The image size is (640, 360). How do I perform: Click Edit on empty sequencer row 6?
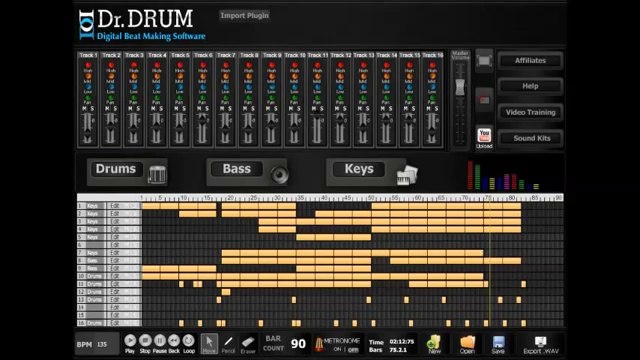tap(115, 245)
